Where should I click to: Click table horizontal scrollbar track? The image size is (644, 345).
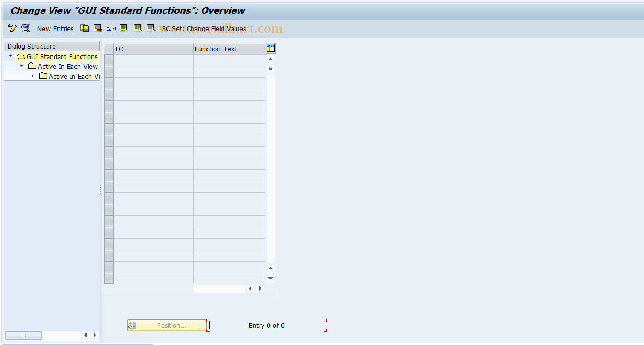[x=220, y=289]
